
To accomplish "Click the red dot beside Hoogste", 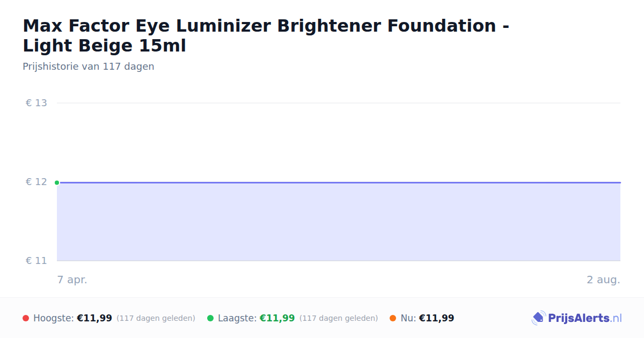I will pos(26,318).
